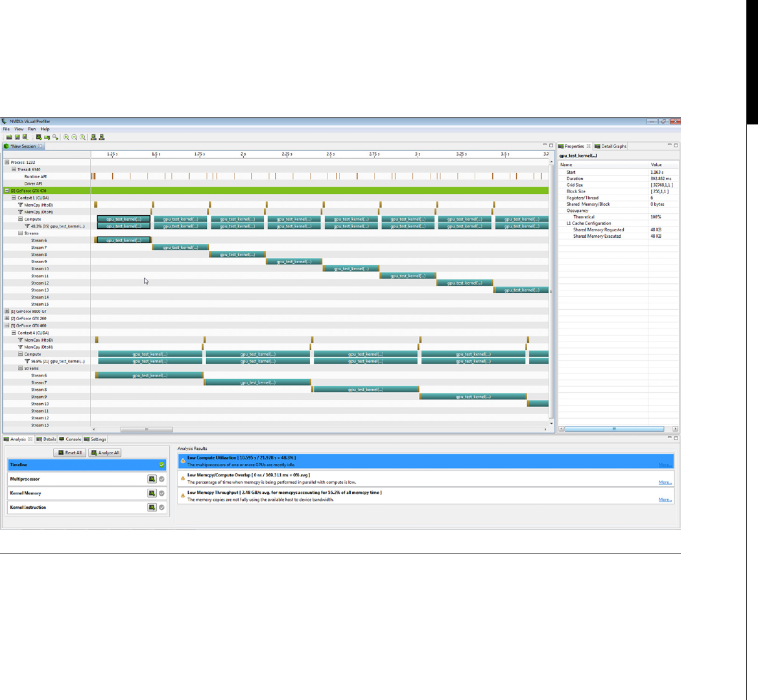Select gpu_test_kernel block in GTX 470 Stream 11

[408, 276]
